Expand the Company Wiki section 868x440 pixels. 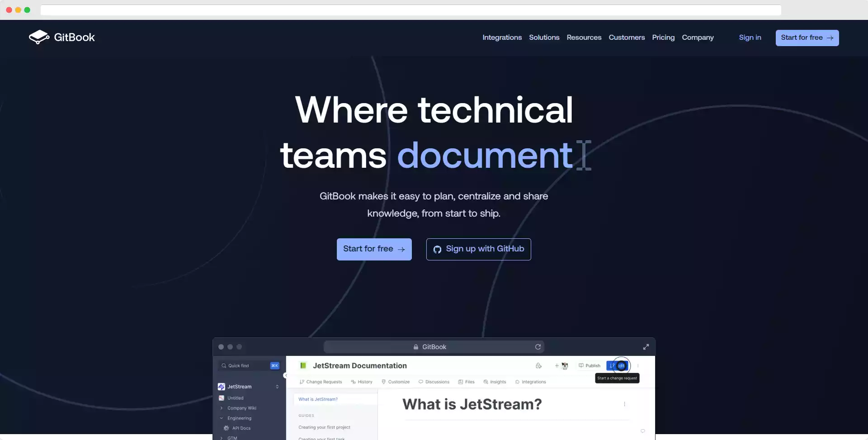point(222,408)
